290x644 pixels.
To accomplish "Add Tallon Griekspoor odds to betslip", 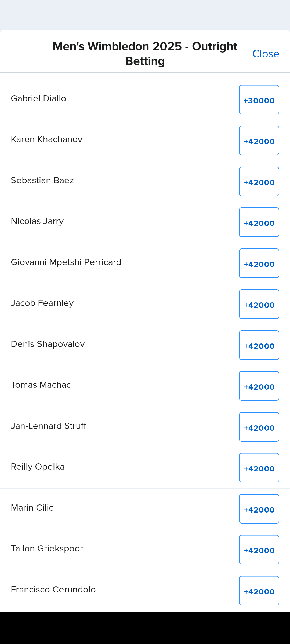I will pos(259,550).
